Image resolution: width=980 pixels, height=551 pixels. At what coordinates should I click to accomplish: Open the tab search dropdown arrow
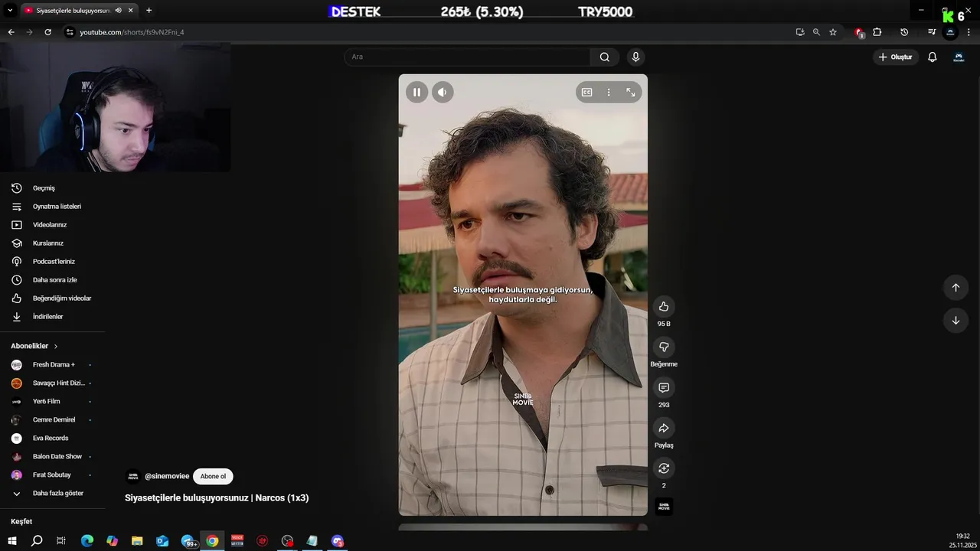coord(10,10)
